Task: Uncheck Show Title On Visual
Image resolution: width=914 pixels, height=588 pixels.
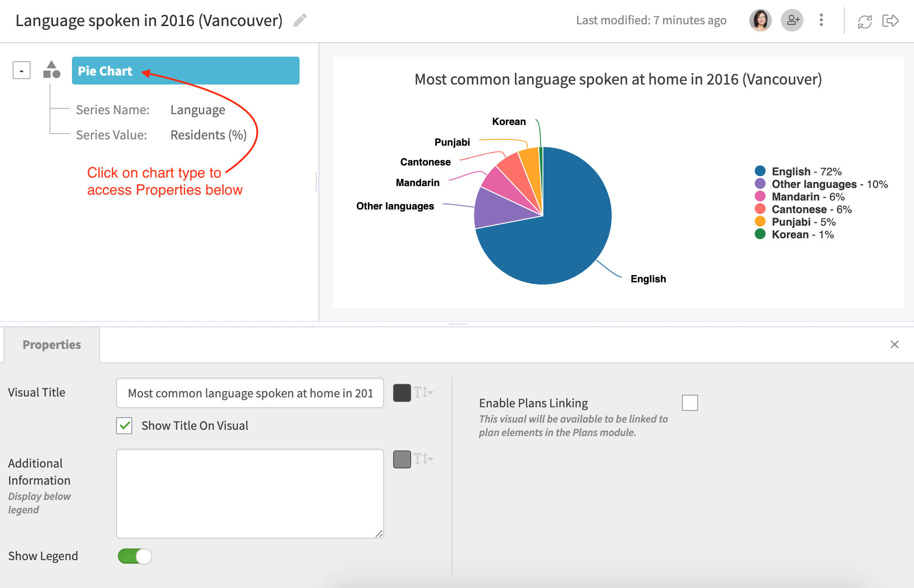Action: [124, 426]
